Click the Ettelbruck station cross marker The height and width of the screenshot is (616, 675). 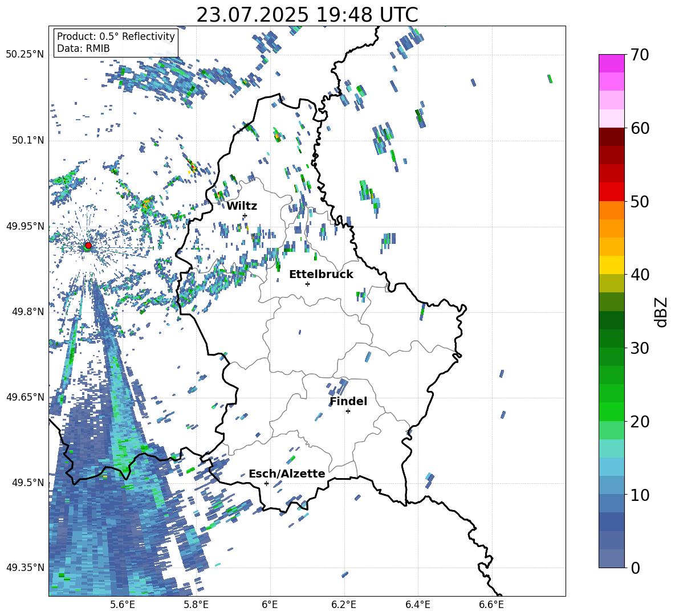pos(307,284)
